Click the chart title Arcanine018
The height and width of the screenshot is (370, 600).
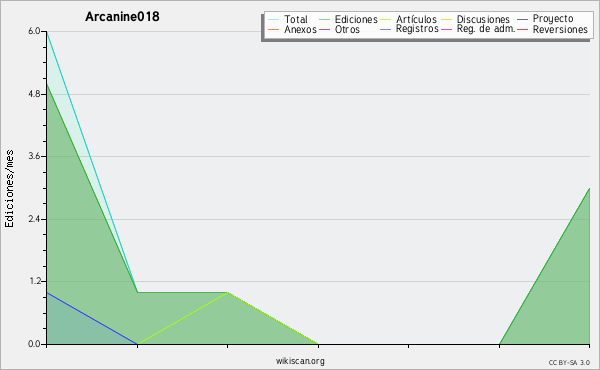tap(122, 17)
